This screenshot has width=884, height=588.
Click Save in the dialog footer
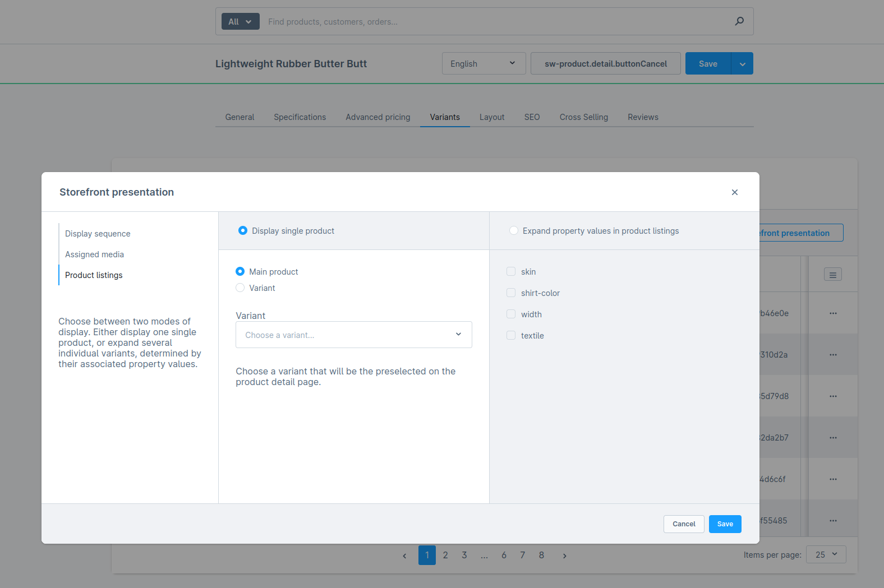[725, 524]
